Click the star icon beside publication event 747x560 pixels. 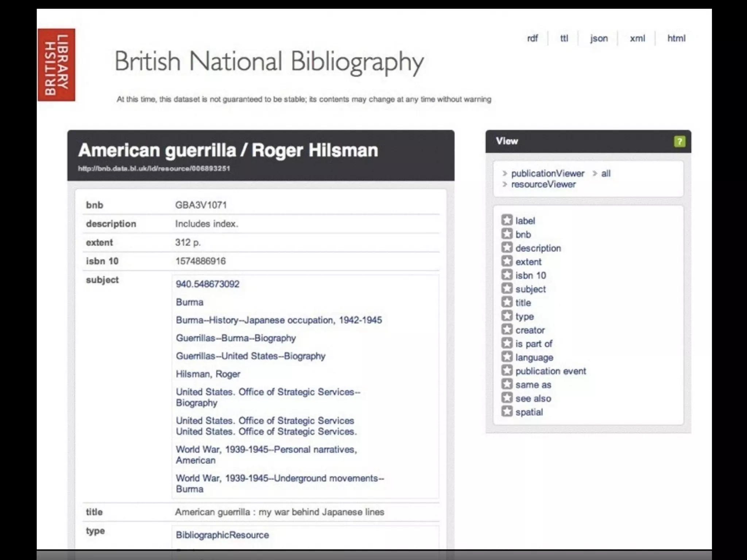[507, 370]
